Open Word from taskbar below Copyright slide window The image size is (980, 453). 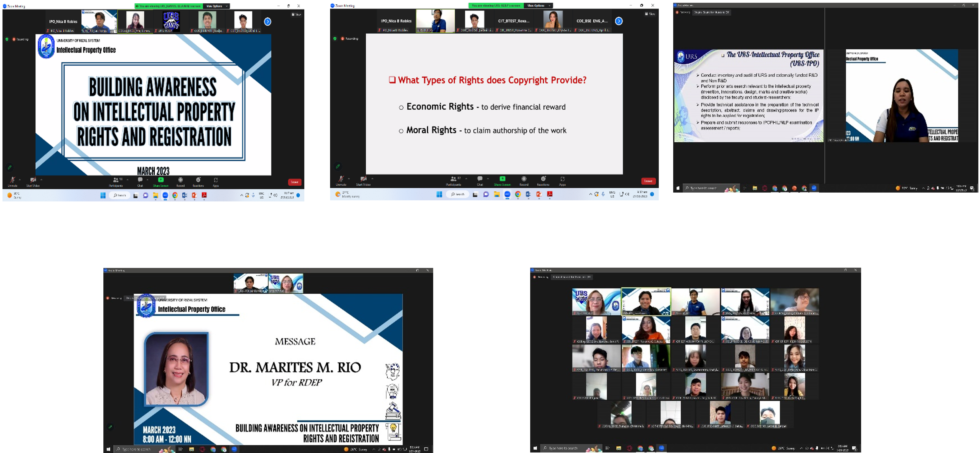(528, 194)
